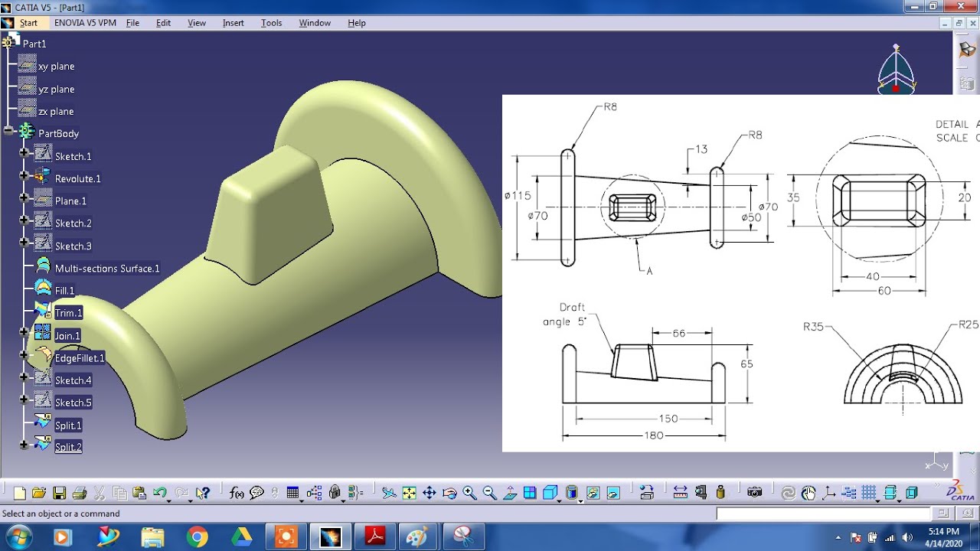
Task: Click the volume icon in system tray
Action: point(907,537)
